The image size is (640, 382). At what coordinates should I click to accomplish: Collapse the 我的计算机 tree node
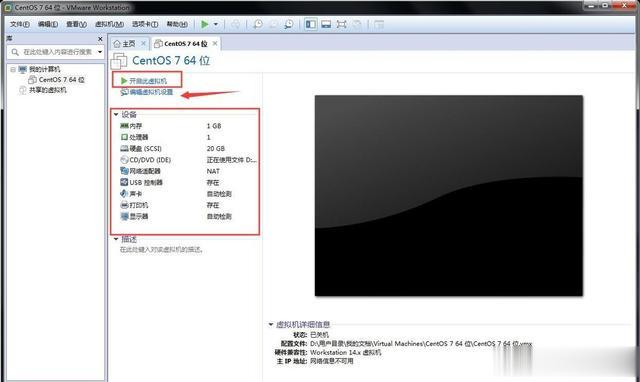13,69
